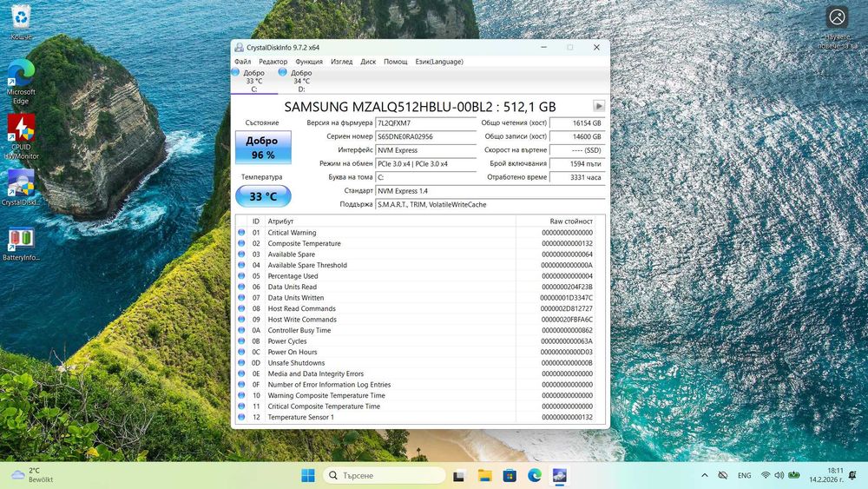Click the ID column header

click(256, 221)
